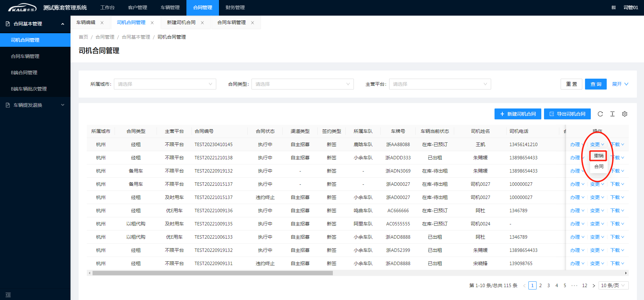Screen dimensions: 644x300
Task: Click plate number 浙AA88088
Action: [x=398, y=144]
